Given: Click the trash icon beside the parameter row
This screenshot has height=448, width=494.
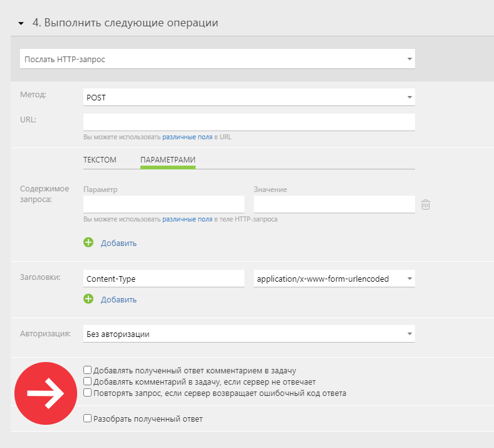Looking at the screenshot, I should click(425, 205).
